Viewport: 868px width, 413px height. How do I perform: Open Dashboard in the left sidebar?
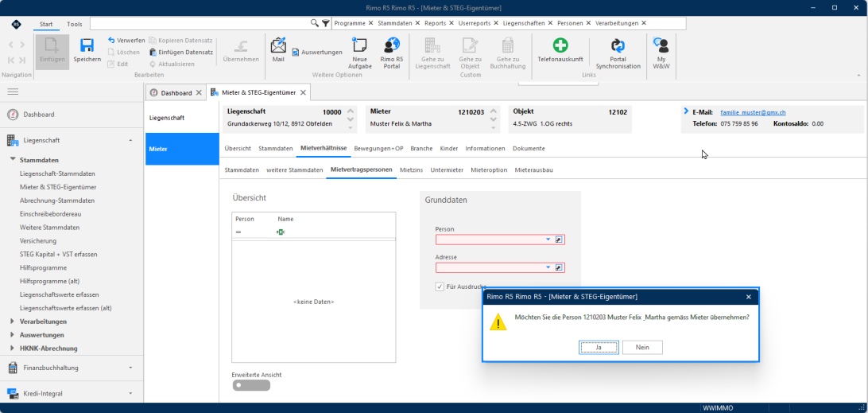coord(39,115)
